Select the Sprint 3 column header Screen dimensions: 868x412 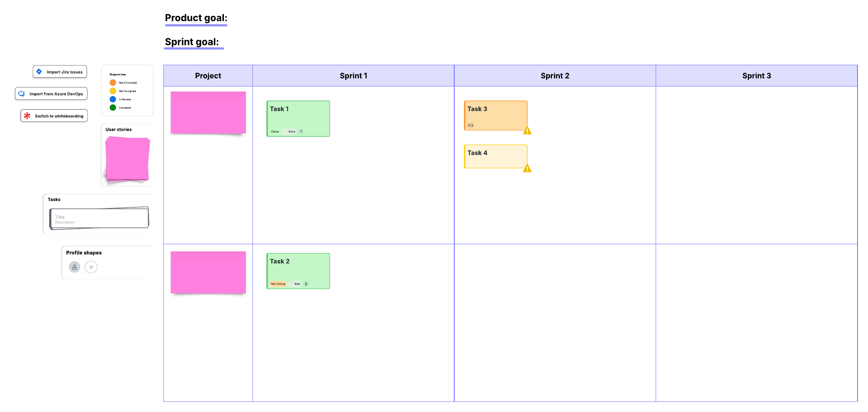(756, 76)
